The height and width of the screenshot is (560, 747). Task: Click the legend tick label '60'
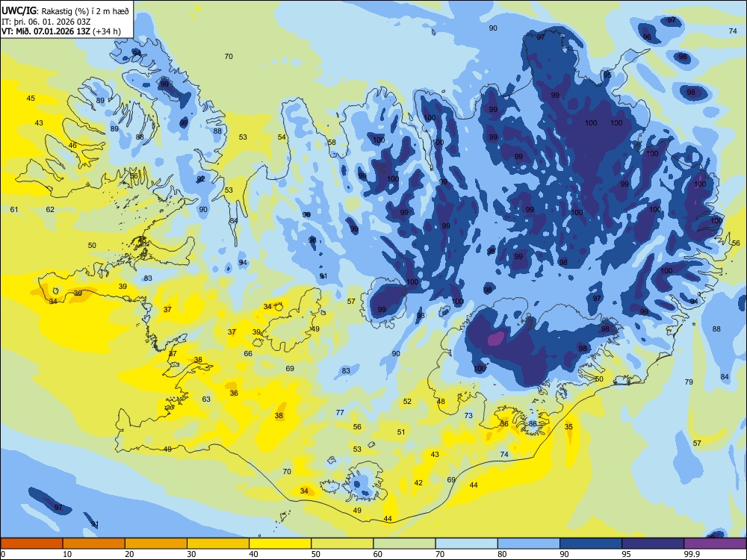pyautogui.click(x=378, y=554)
